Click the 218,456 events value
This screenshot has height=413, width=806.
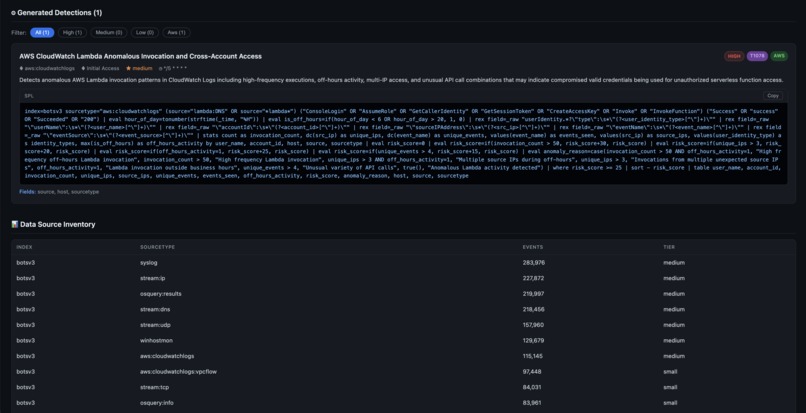[x=534, y=310]
